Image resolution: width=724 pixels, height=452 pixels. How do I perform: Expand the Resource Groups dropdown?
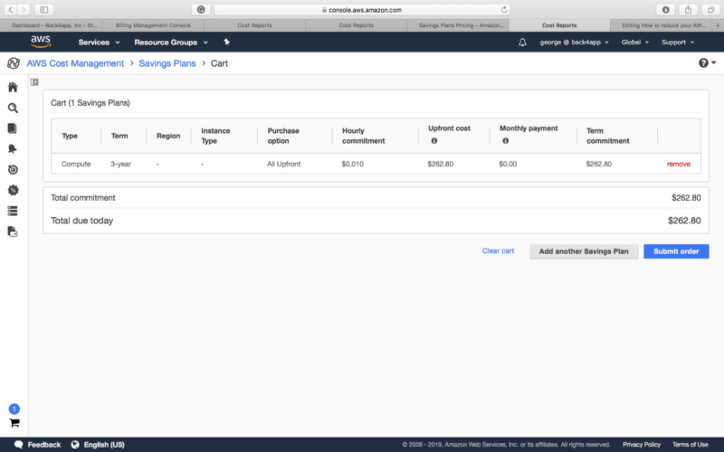(x=171, y=42)
